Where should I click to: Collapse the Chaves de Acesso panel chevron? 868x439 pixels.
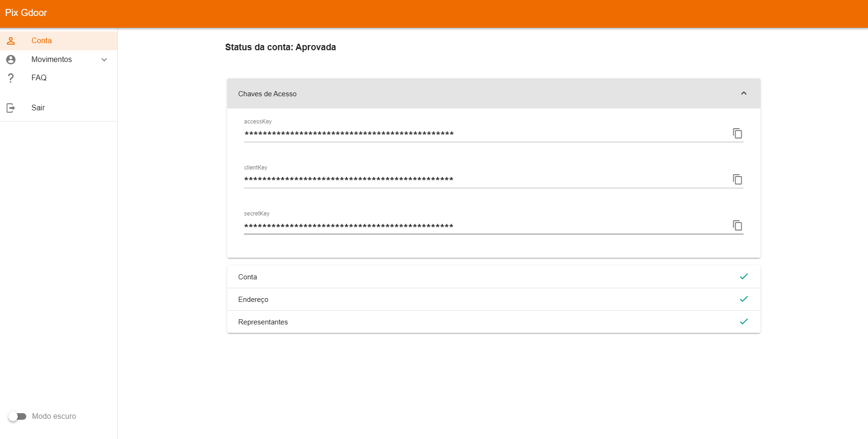point(744,93)
